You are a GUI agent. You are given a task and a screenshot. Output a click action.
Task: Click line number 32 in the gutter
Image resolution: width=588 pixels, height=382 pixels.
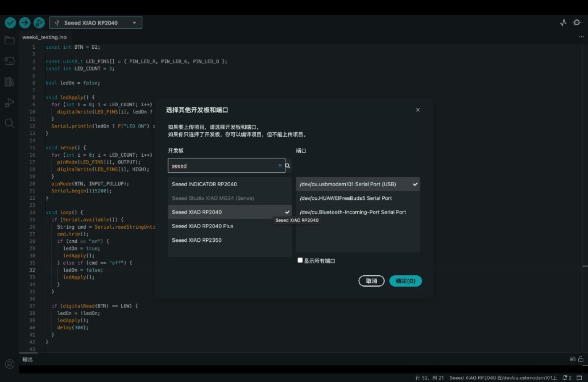(32, 270)
